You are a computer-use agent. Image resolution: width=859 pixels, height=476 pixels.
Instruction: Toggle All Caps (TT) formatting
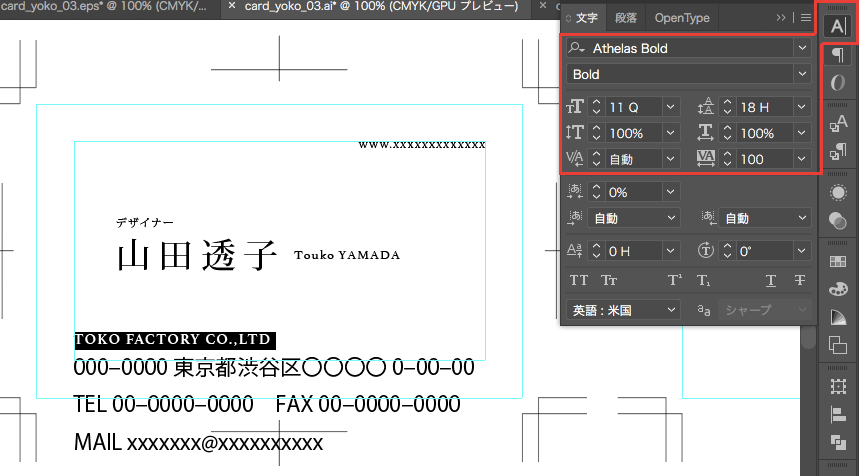pyautogui.click(x=579, y=281)
